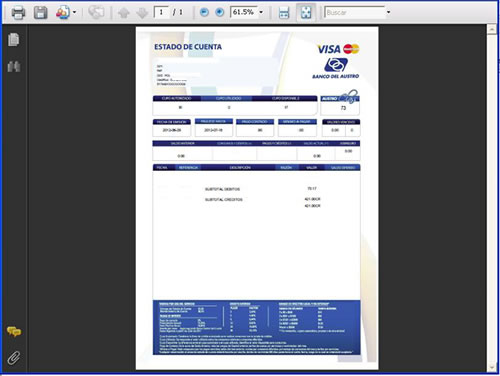Screen dimensions: 500x376
Task: Open the export/convert PDF icon
Action: coord(62,13)
